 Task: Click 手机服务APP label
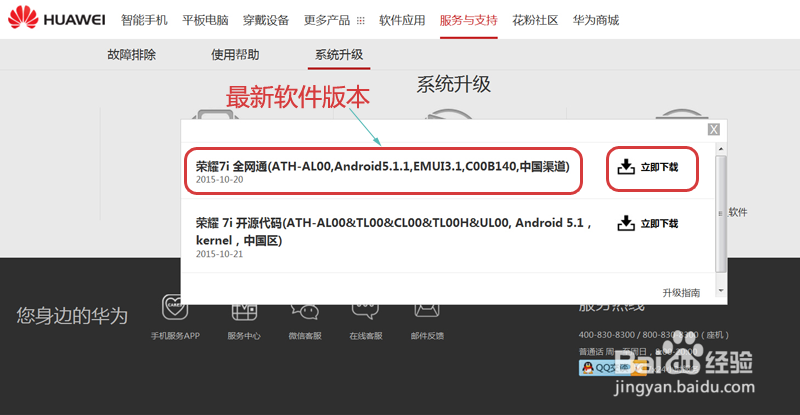pyautogui.click(x=175, y=336)
